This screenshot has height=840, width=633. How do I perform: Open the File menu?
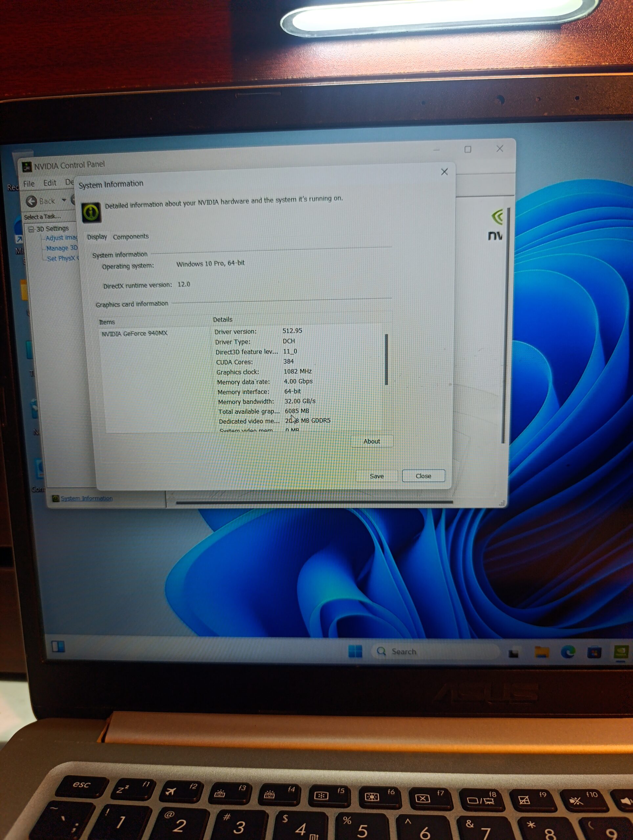point(29,184)
